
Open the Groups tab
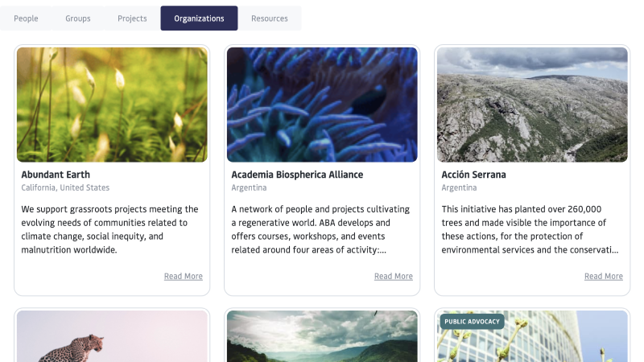[x=78, y=19]
